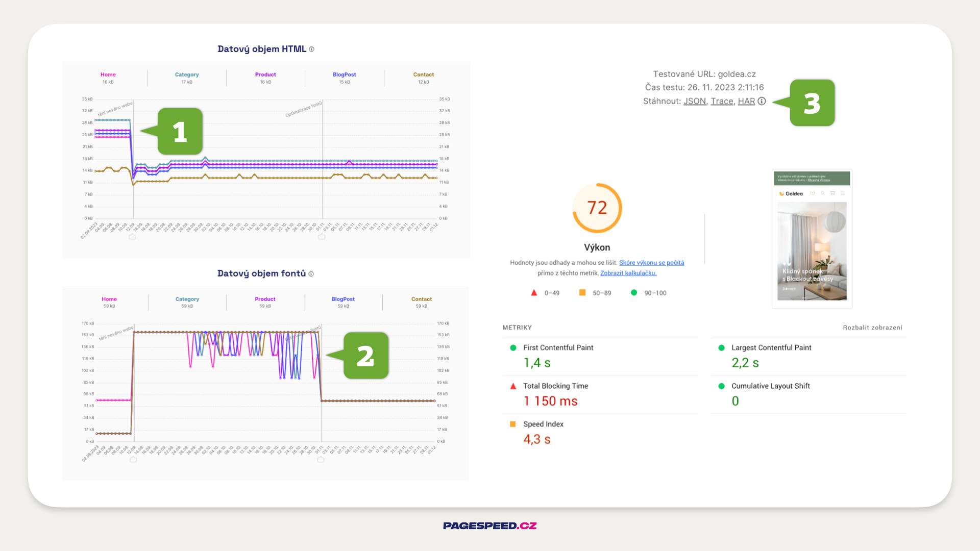Viewport: 980px width, 551px height.
Task: Download the Trace file
Action: 722,101
